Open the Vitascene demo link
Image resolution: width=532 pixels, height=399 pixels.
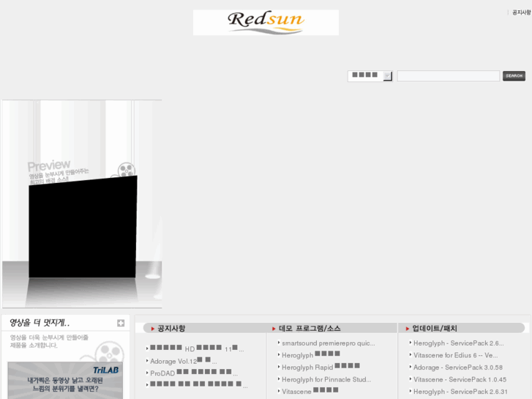coord(310,391)
